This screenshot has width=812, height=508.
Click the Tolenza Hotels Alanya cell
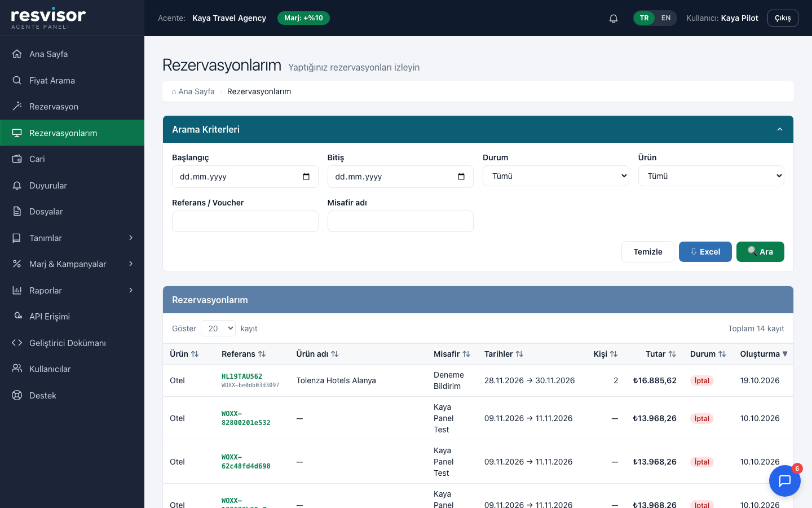[336, 380]
